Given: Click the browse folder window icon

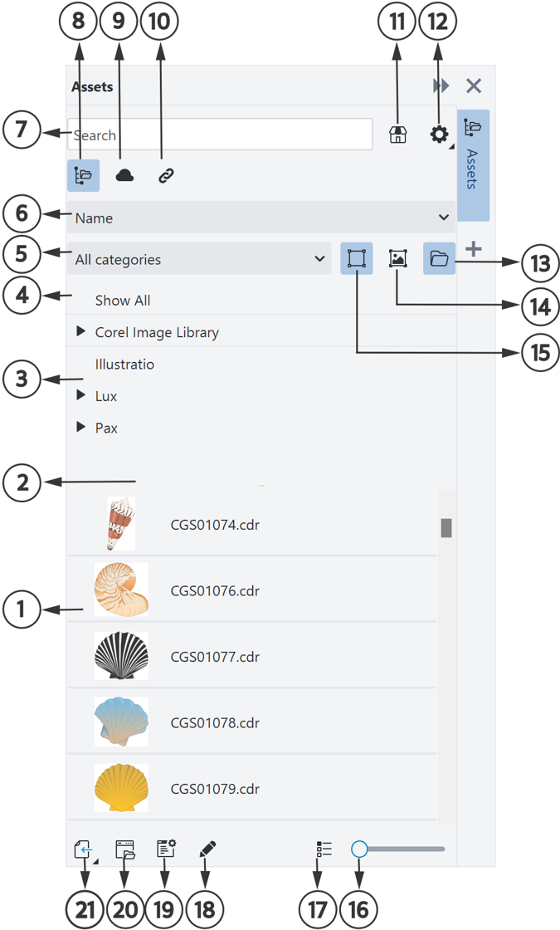Looking at the screenshot, I should (x=125, y=850).
